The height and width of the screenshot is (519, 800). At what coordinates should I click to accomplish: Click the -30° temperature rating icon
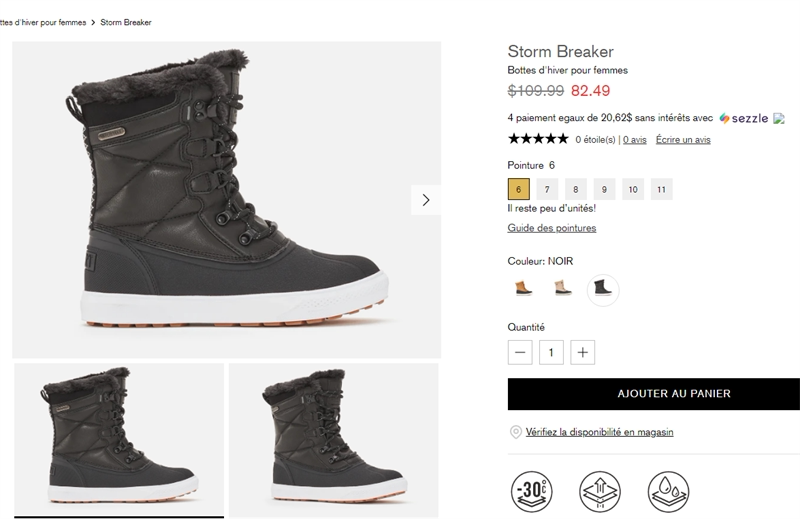530,492
